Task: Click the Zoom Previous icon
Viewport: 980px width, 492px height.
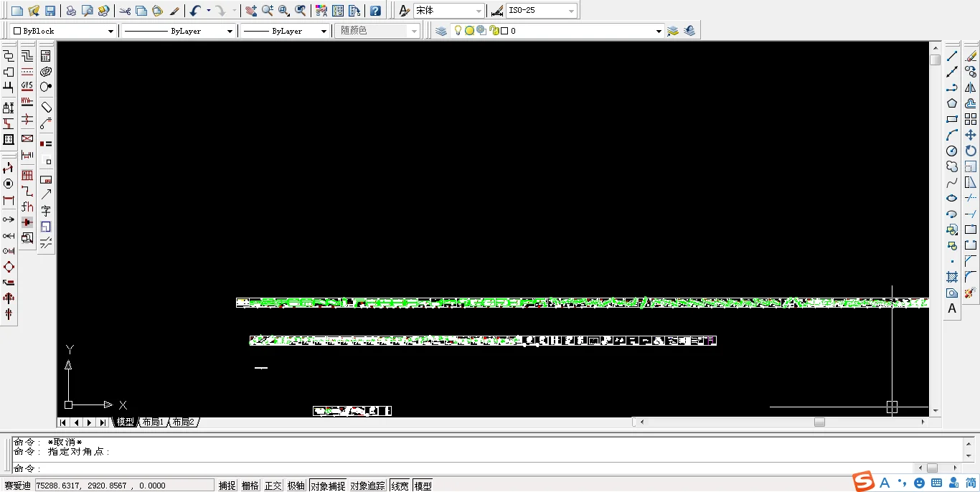Action: (x=300, y=11)
